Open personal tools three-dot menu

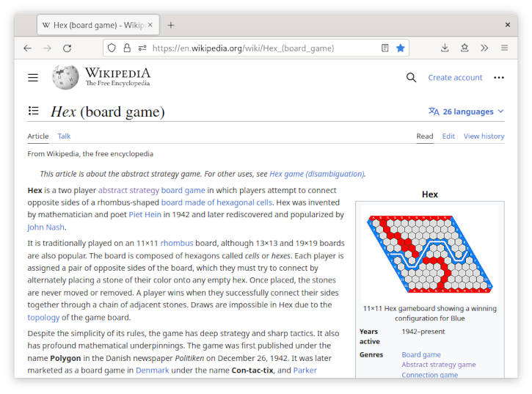(498, 78)
